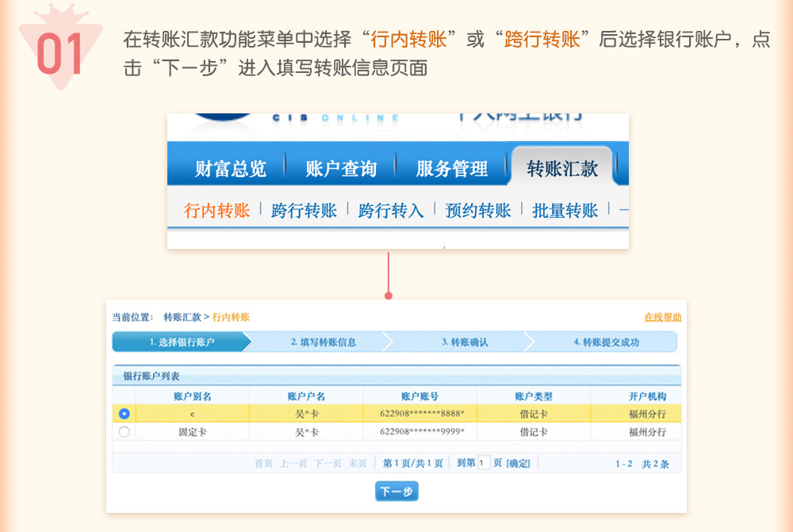The width and height of the screenshot is (793, 532).
Task: Open the 预约转账 submenu item
Action: (478, 210)
